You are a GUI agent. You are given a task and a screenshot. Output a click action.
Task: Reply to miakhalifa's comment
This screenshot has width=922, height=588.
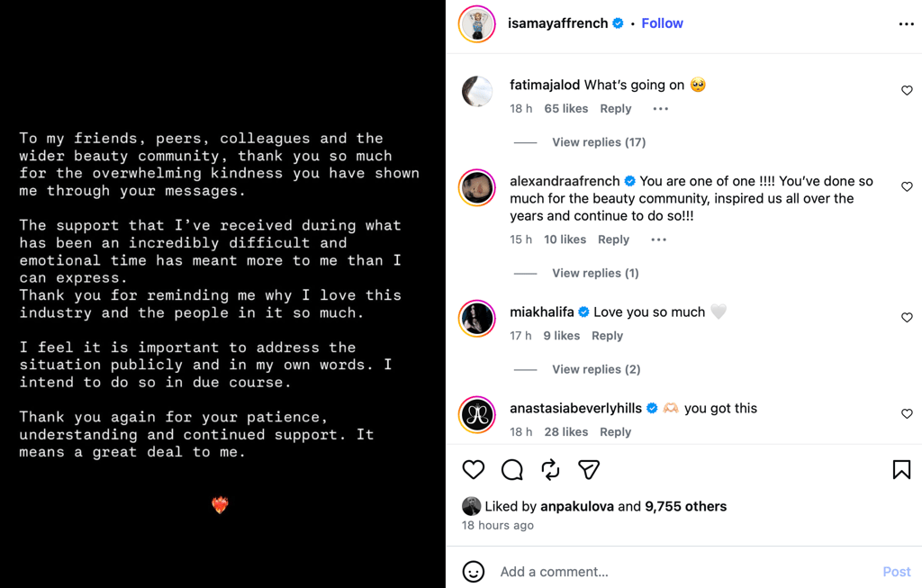click(607, 336)
